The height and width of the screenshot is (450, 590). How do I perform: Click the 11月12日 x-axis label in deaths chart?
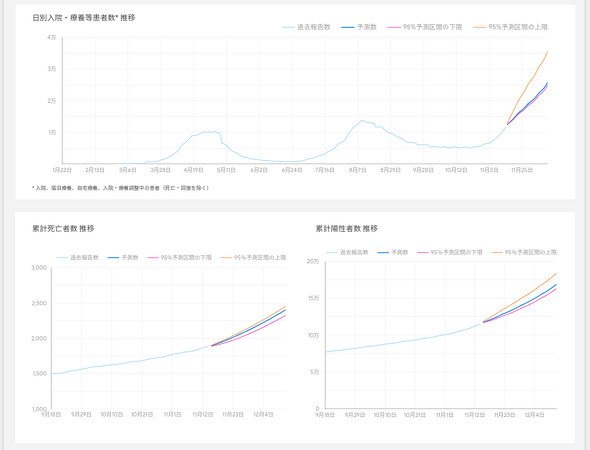(x=202, y=415)
